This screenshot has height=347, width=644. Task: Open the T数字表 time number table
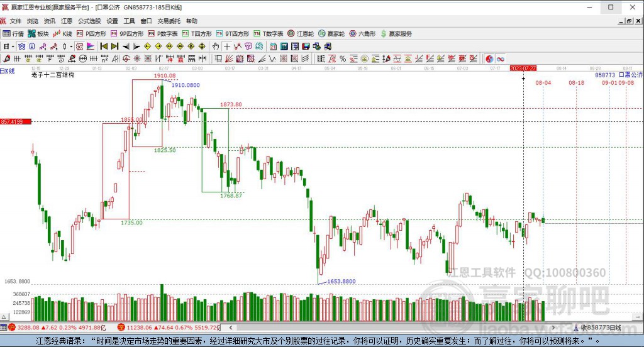pos(269,34)
